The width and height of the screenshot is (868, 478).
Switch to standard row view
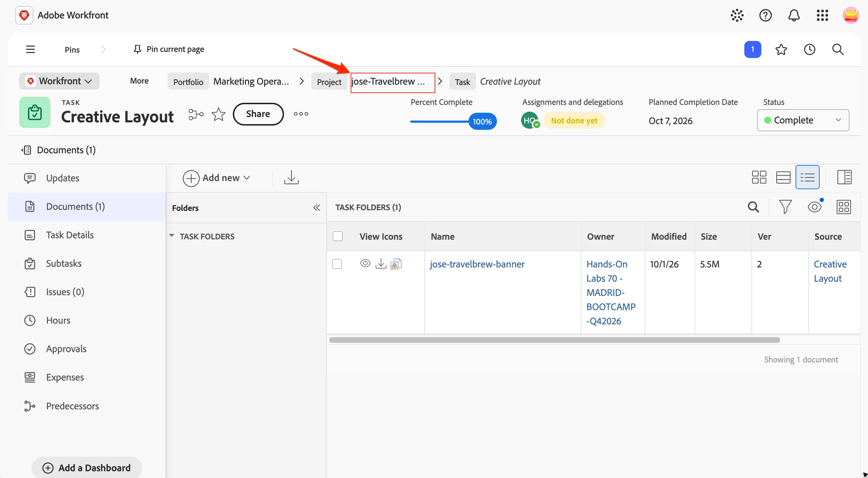[x=783, y=177]
